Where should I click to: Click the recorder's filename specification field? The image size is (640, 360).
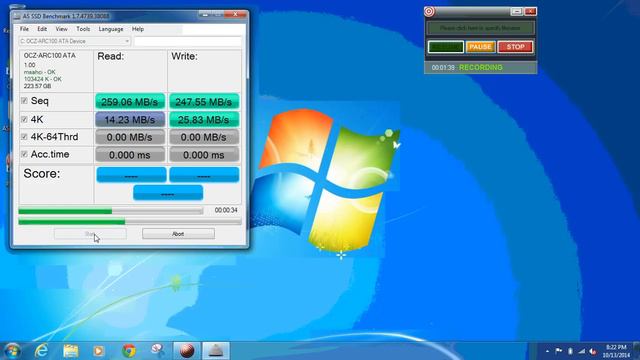coord(480,28)
